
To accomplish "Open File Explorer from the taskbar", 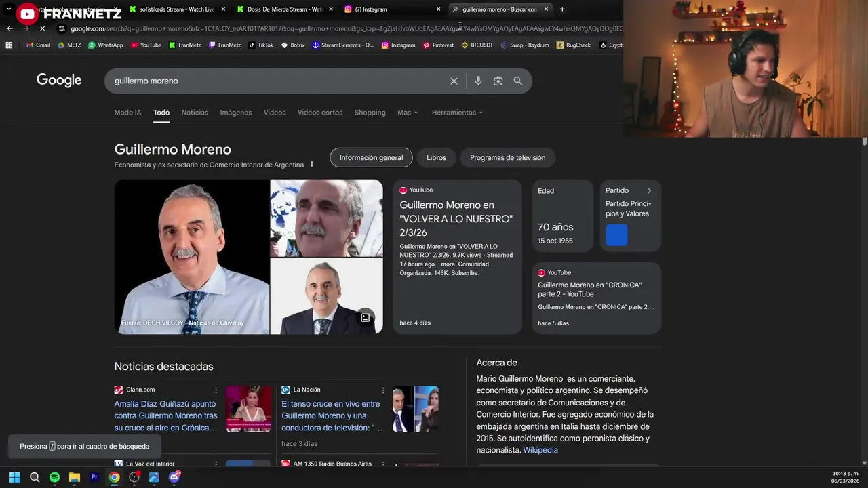I will [75, 477].
